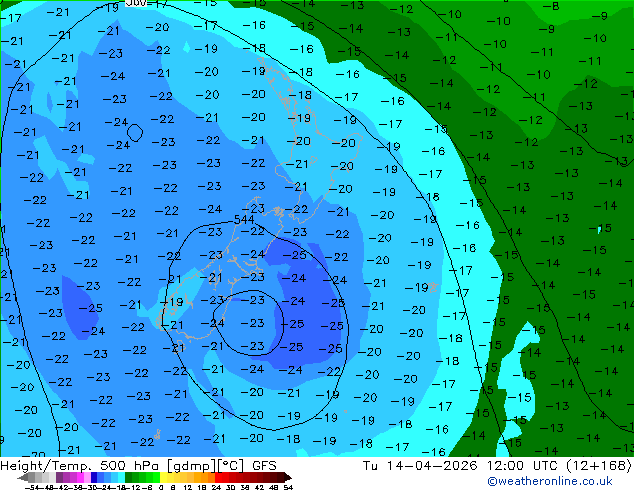Choose the bright lime green legend swatch
This screenshot has height=490, width=634.
156,477
